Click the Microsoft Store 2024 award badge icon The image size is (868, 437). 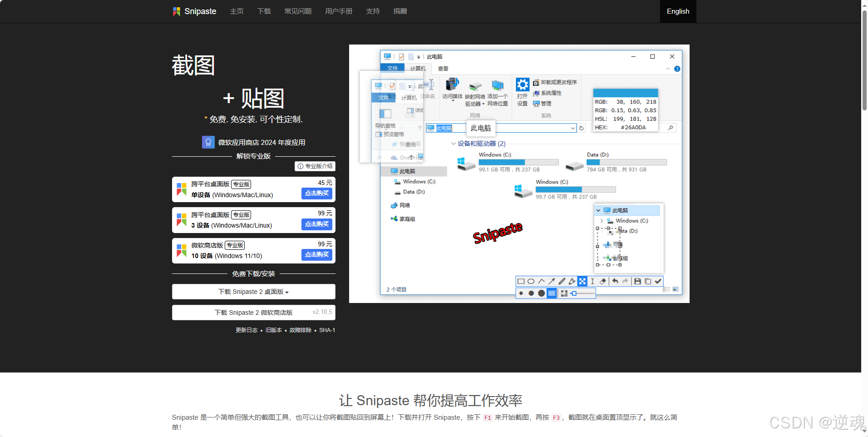pos(208,142)
